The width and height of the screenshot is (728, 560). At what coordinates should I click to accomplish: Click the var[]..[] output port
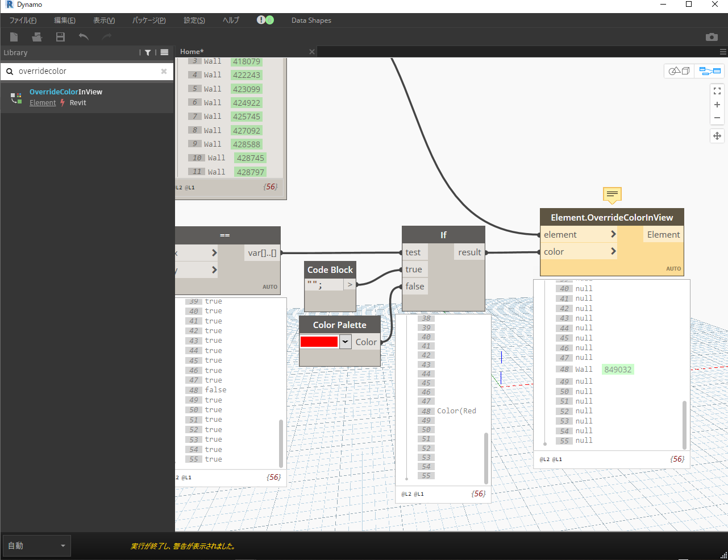tap(262, 253)
